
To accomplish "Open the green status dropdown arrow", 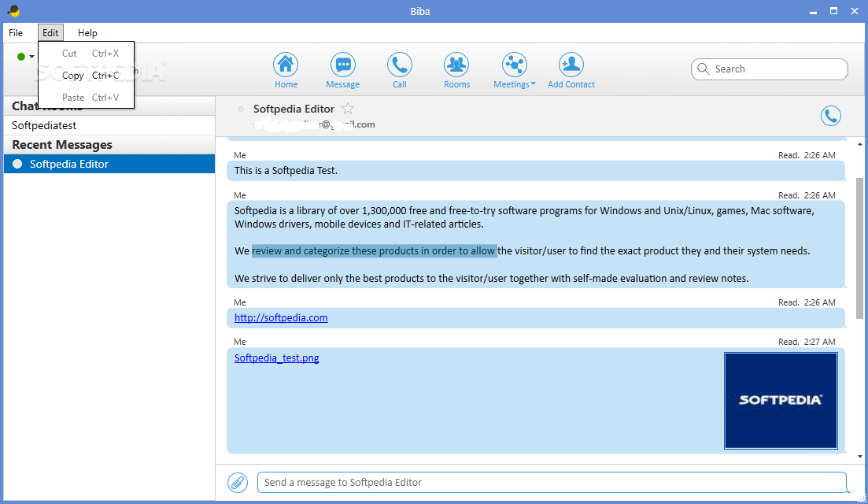I will pyautogui.click(x=32, y=57).
